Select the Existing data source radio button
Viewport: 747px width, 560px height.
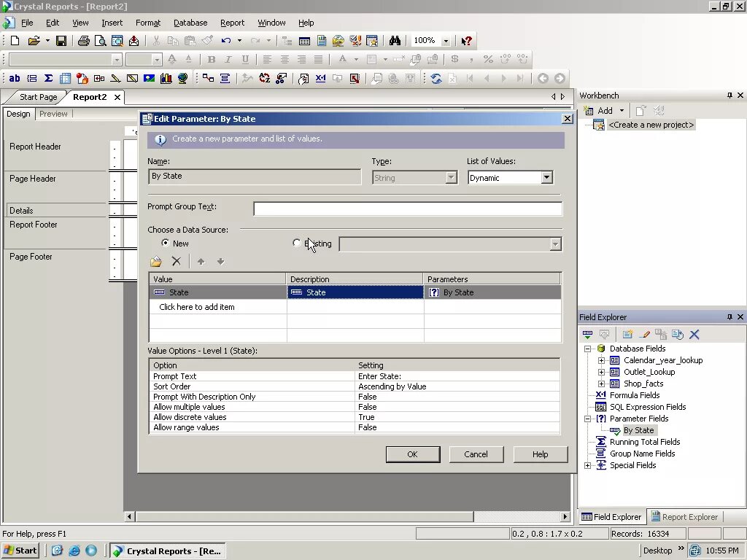tap(296, 243)
